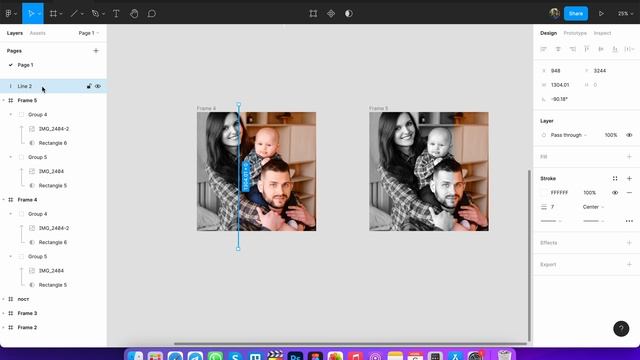Image resolution: width=640 pixels, height=360 pixels.
Task: Collapse Group 4 under Frame 5
Action: click(11, 115)
